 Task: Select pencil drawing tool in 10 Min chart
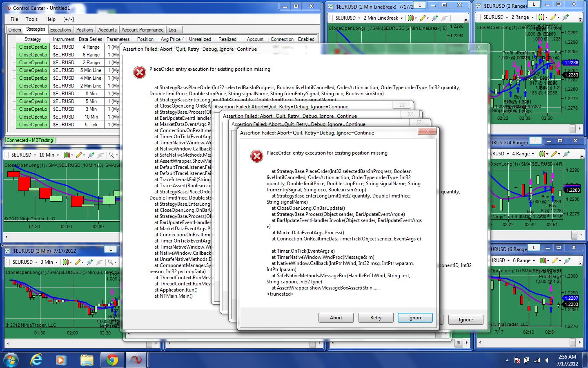(x=80, y=155)
